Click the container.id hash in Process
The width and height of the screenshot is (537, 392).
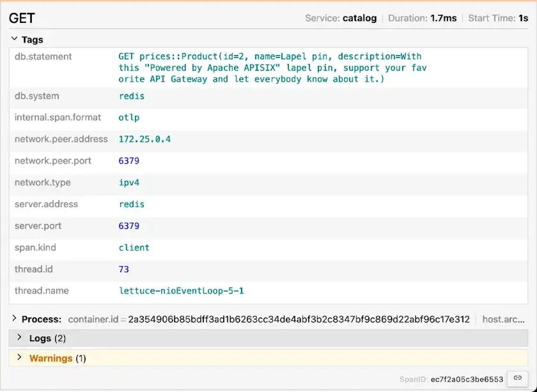(x=298, y=319)
